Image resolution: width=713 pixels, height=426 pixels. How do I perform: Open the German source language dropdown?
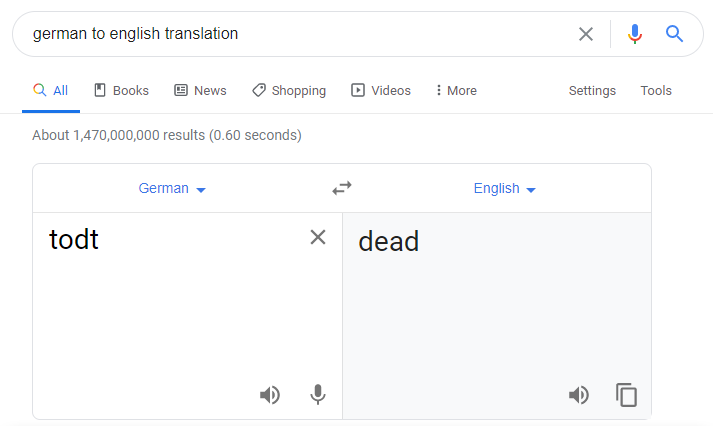pyautogui.click(x=172, y=188)
